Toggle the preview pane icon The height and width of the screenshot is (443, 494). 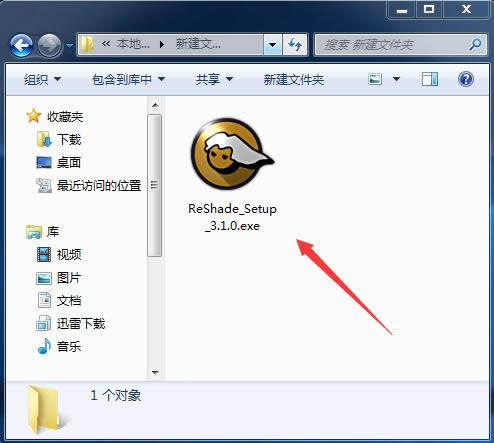click(x=430, y=79)
